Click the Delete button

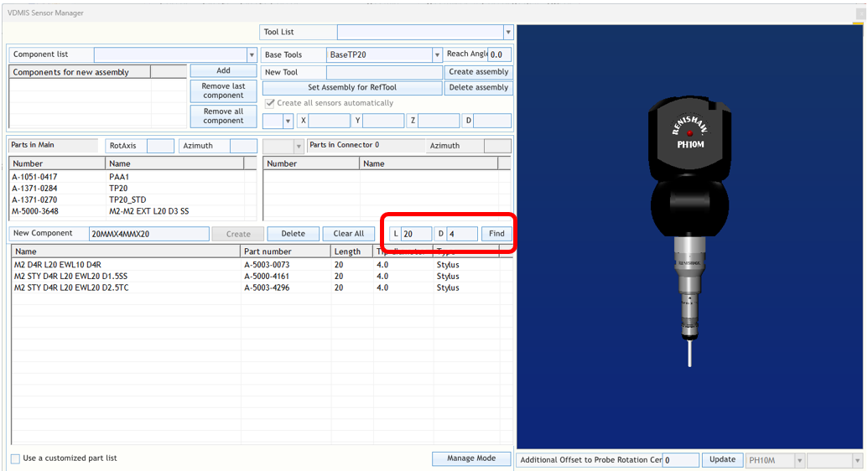pos(293,234)
